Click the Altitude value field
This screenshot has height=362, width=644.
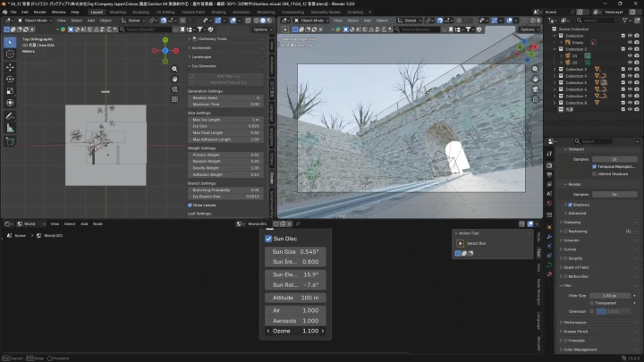pos(295,298)
